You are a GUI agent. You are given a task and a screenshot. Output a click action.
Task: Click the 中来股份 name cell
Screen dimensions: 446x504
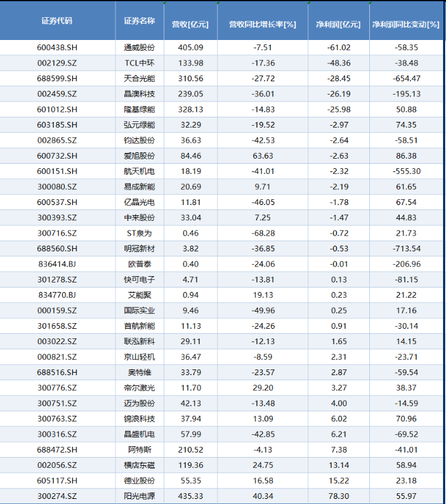(140, 218)
